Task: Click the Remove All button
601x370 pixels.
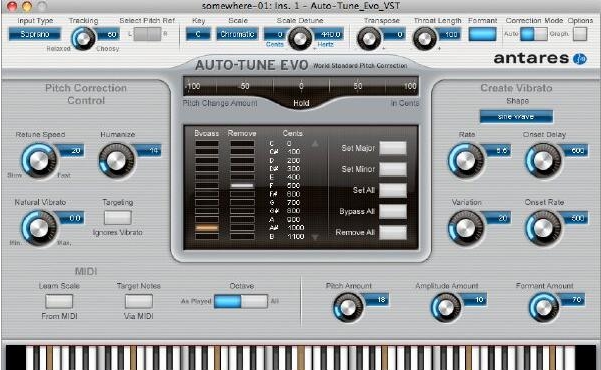Action: pyautogui.click(x=393, y=232)
